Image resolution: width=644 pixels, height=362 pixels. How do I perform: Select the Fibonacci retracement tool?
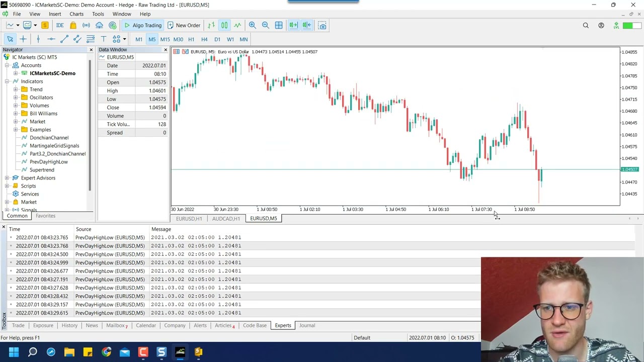tap(91, 39)
